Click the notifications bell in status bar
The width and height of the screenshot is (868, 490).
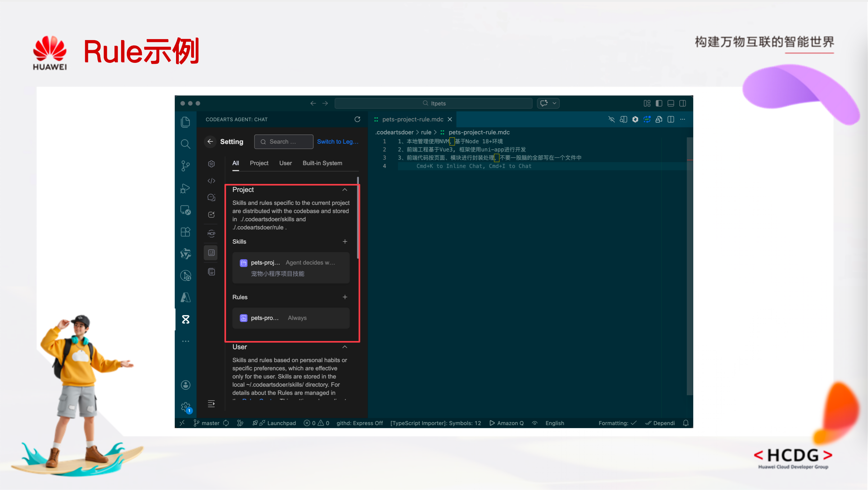click(x=685, y=423)
